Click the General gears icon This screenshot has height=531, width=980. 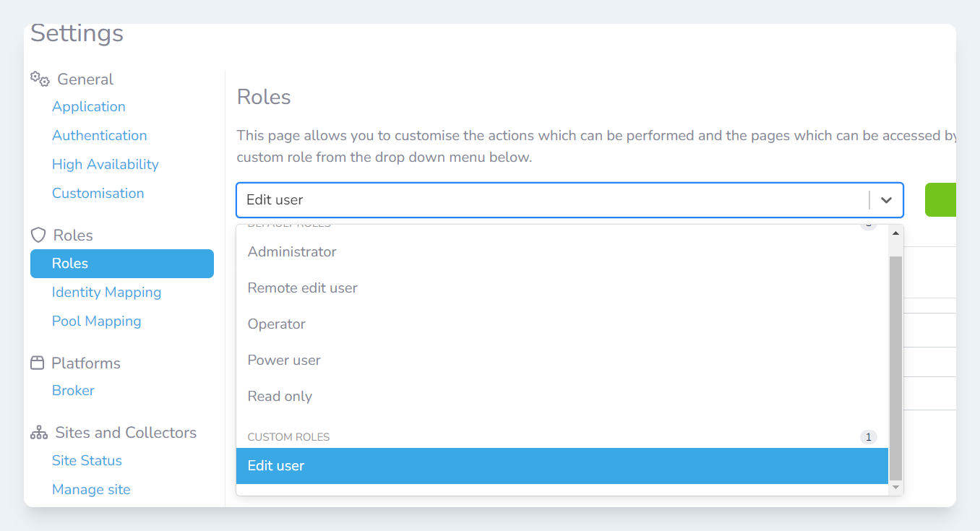click(40, 79)
